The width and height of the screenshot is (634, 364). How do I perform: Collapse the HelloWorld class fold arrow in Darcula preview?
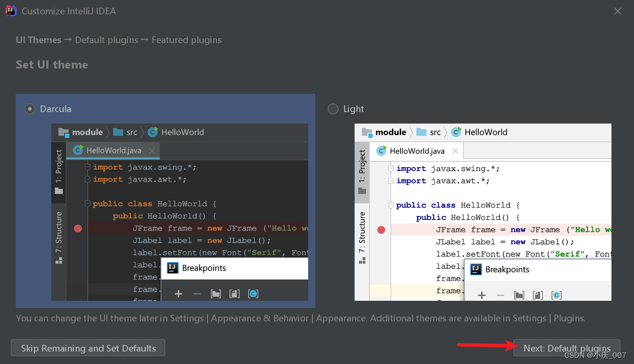coord(87,203)
